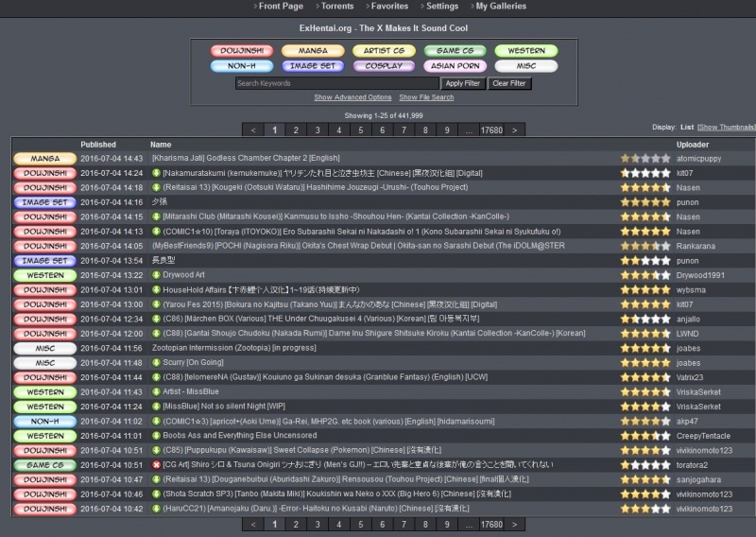Viewport: 756px width, 537px height.
Task: Click the green arrow on the HaruCC21 Amanojaku row
Action: (x=156, y=509)
